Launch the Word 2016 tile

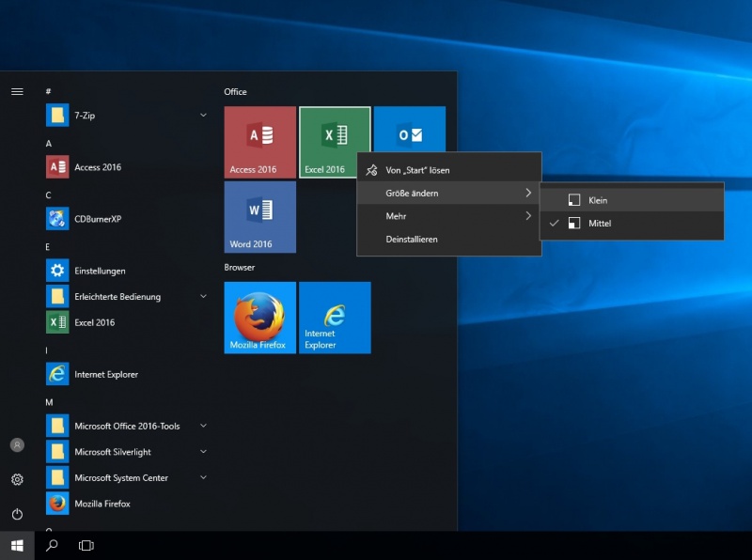260,217
